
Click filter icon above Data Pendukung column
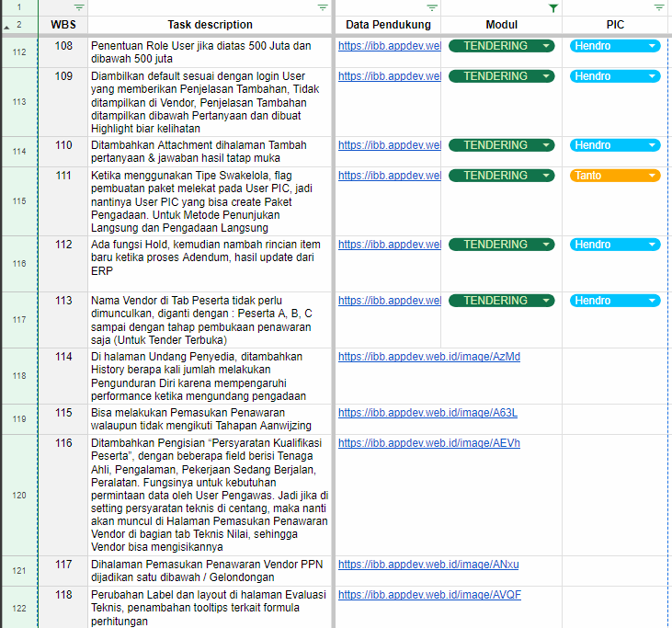(x=432, y=7)
